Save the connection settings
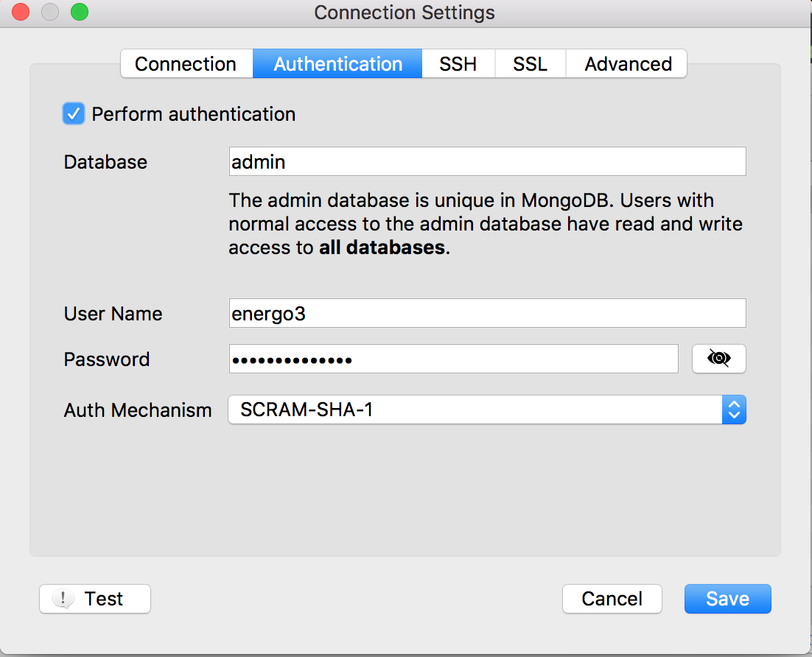Viewport: 812px width, 657px height. [727, 599]
